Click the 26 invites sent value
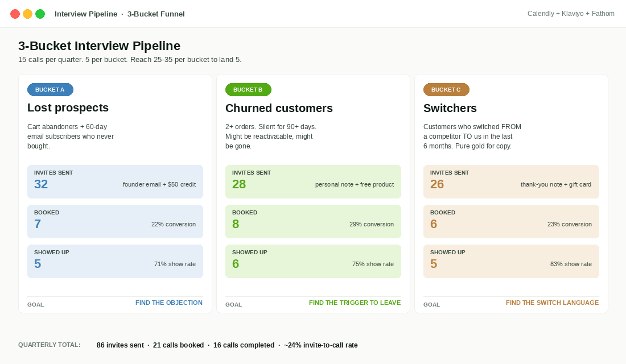 [x=436, y=184]
